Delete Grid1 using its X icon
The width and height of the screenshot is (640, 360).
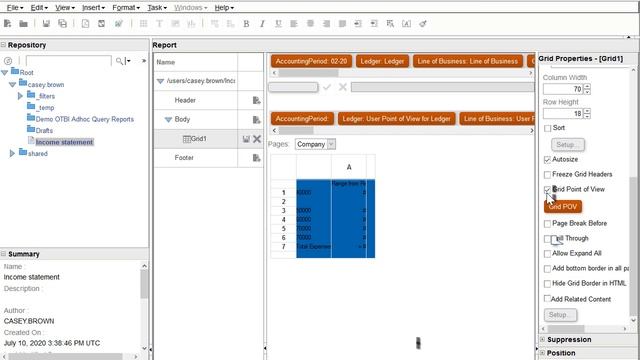257,139
